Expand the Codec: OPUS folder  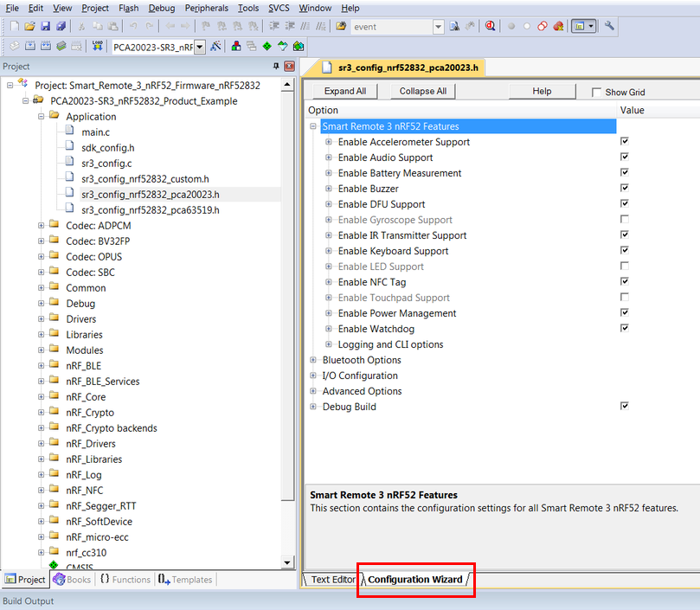click(41, 257)
